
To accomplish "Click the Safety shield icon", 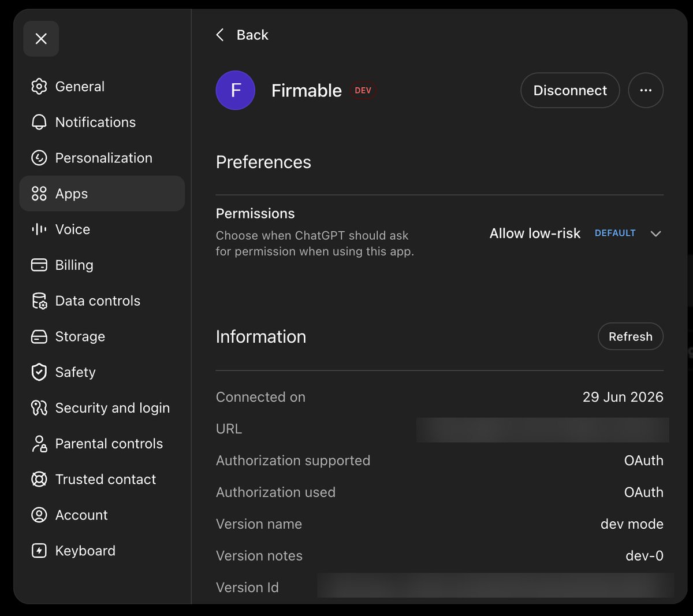I will point(39,372).
